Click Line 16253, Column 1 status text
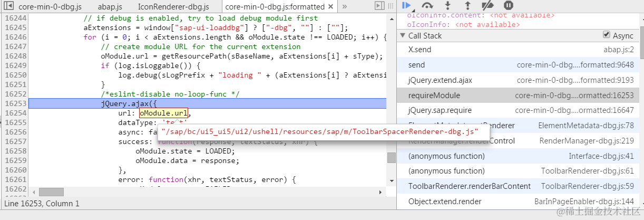 pos(42,203)
